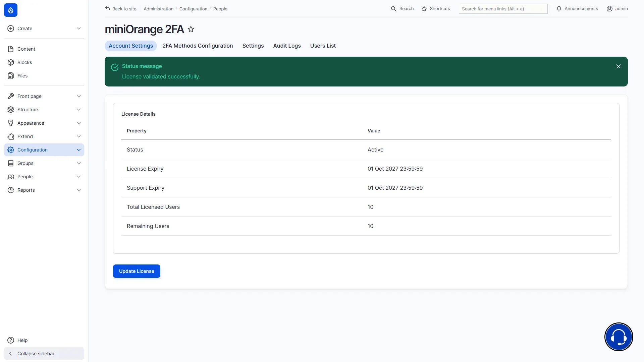Image resolution: width=644 pixels, height=362 pixels.
Task: Switch to 2FA Methods Configuration tab
Action: (198, 46)
